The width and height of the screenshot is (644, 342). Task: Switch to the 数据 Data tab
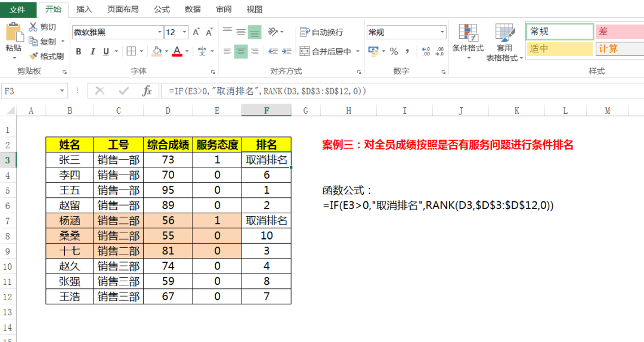coord(193,9)
